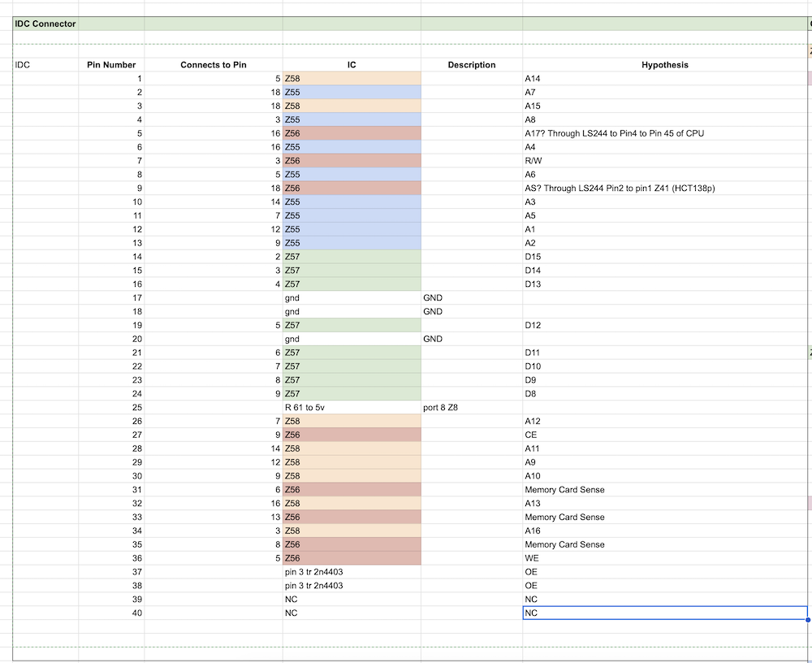Click the Pin Number column header

click(x=111, y=65)
